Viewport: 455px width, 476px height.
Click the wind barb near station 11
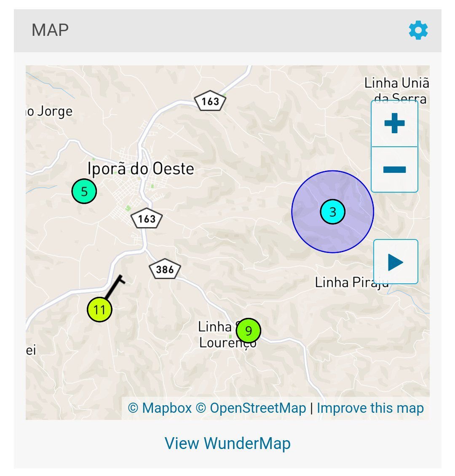(115, 287)
